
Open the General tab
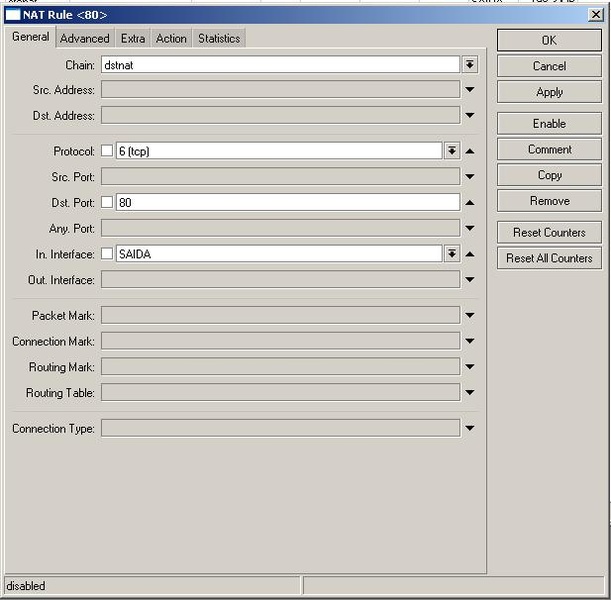coord(30,37)
